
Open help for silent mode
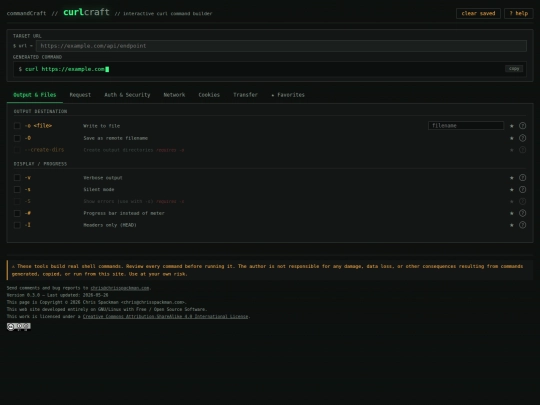(522, 189)
